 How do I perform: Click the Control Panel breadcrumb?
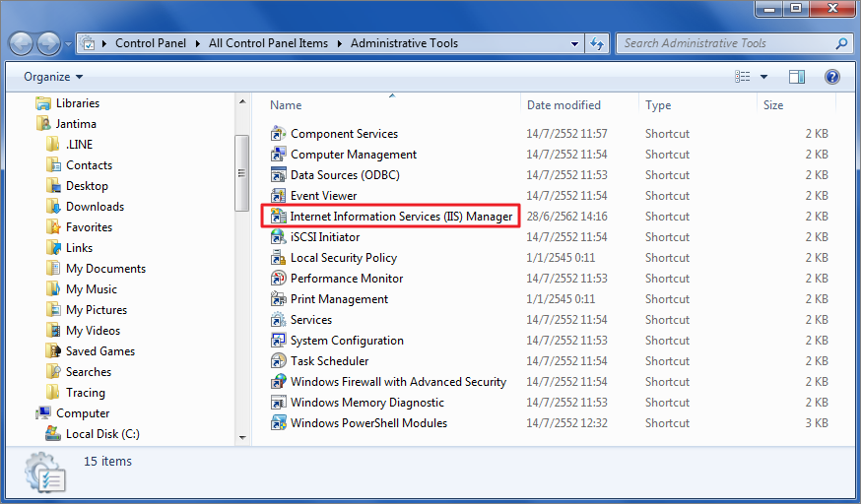[x=151, y=43]
